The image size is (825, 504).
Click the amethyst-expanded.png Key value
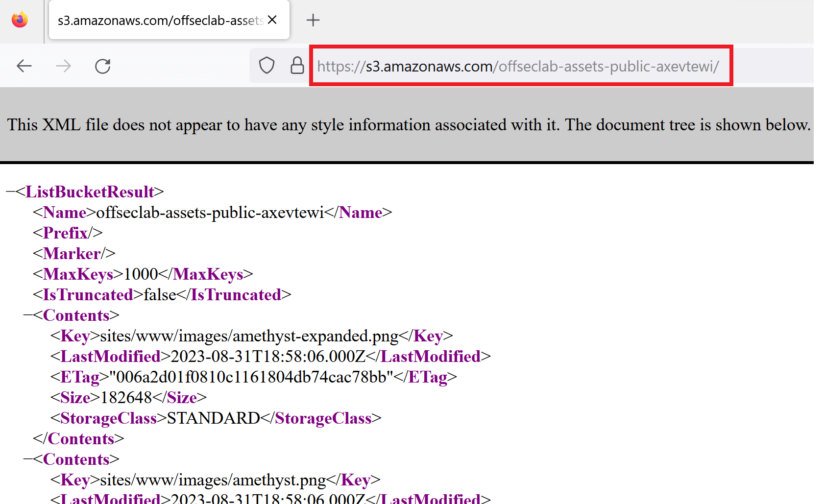(249, 336)
